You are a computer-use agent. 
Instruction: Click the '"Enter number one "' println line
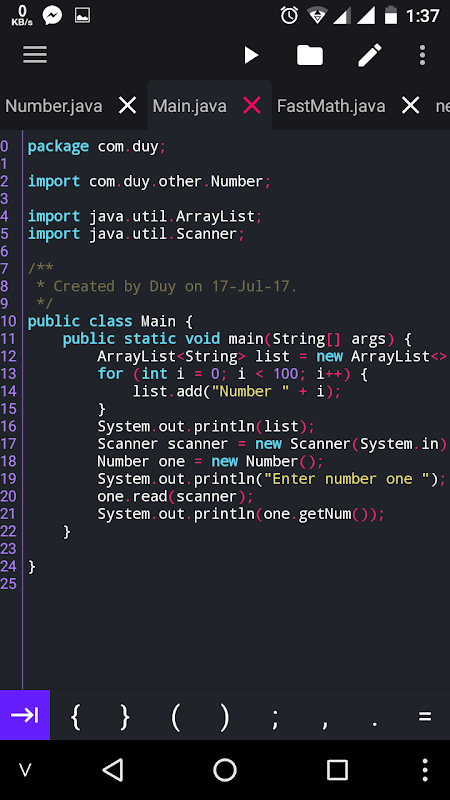pyautogui.click(x=272, y=479)
